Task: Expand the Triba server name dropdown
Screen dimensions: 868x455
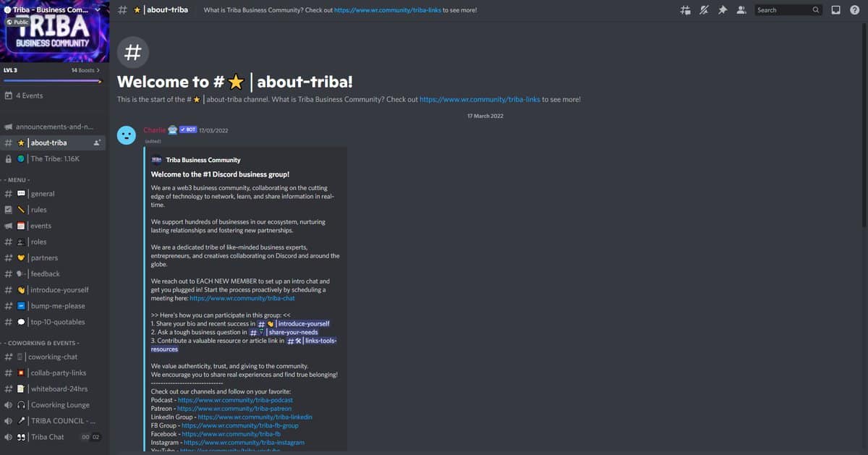Action: click(98, 10)
